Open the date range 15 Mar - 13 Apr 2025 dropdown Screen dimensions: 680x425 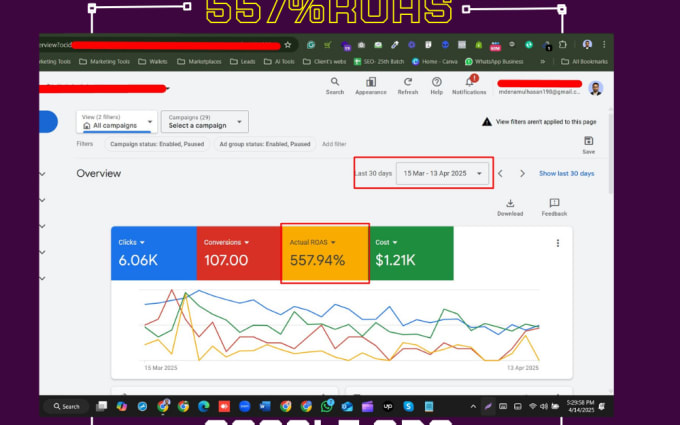[442, 173]
